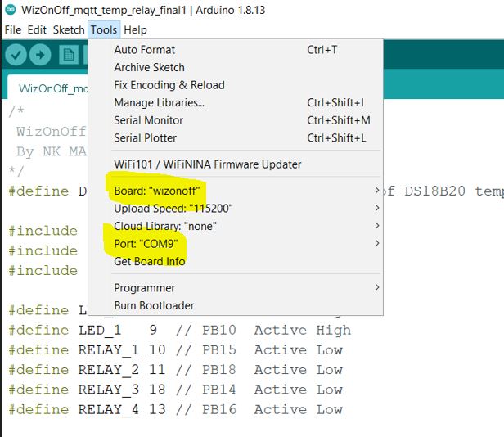This screenshot has width=504, height=437.
Task: Open the Edit menu
Action: click(x=37, y=29)
